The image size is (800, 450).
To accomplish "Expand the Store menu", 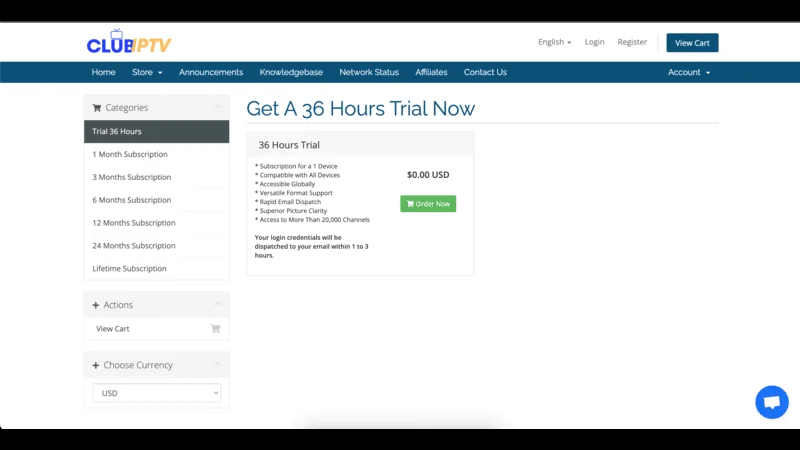I will tap(147, 72).
